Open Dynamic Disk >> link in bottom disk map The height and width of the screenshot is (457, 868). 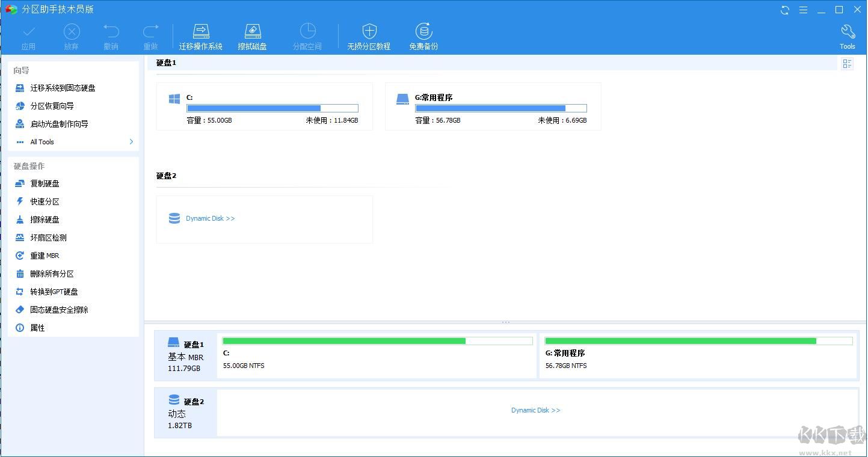click(535, 411)
